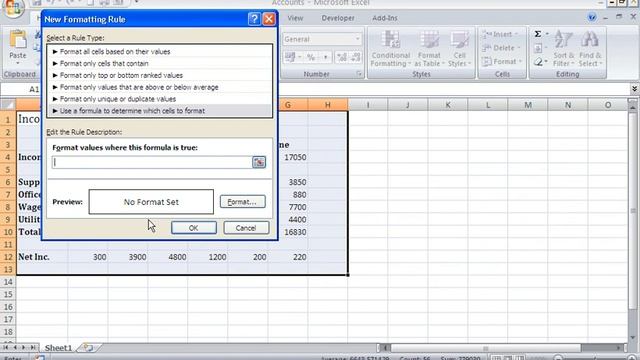Screen dimensions: 640x360
Task: Click the Format... button in dialog
Action: [x=243, y=202]
